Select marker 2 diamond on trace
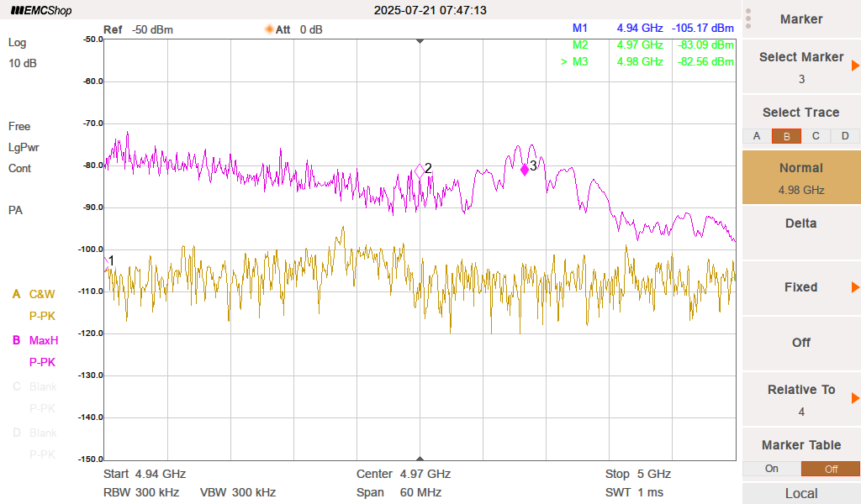 pos(420,171)
